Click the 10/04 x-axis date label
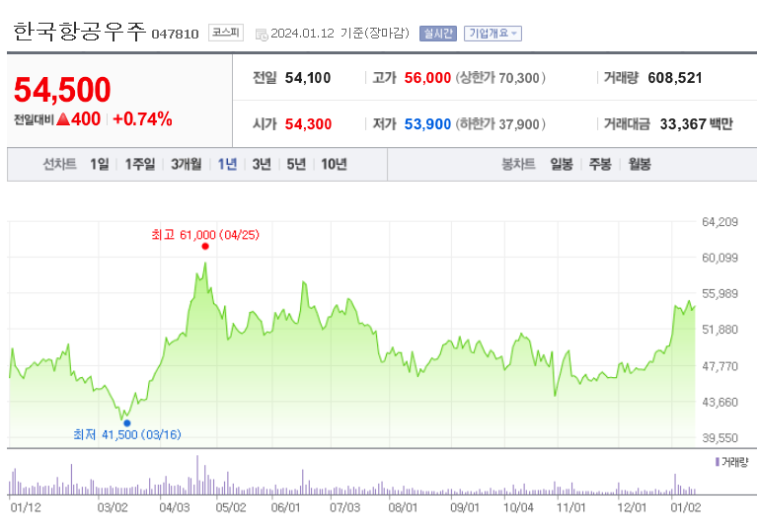 pos(518,507)
